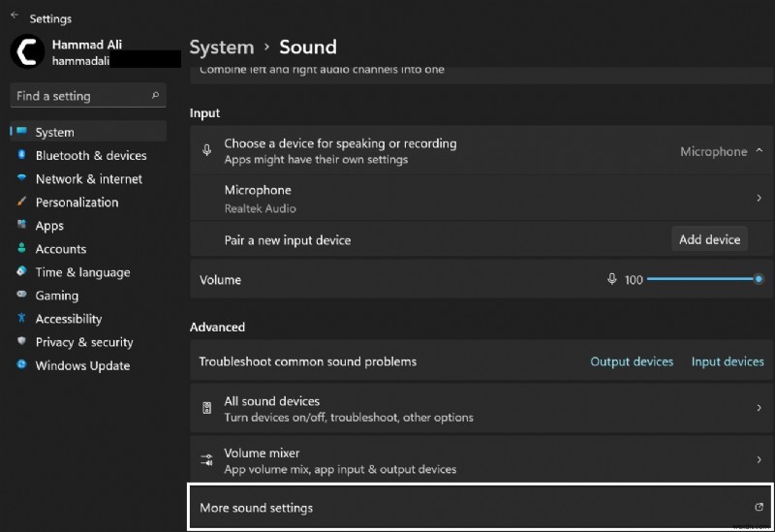The image size is (775, 532).
Task: Open System settings category
Action: 88,132
